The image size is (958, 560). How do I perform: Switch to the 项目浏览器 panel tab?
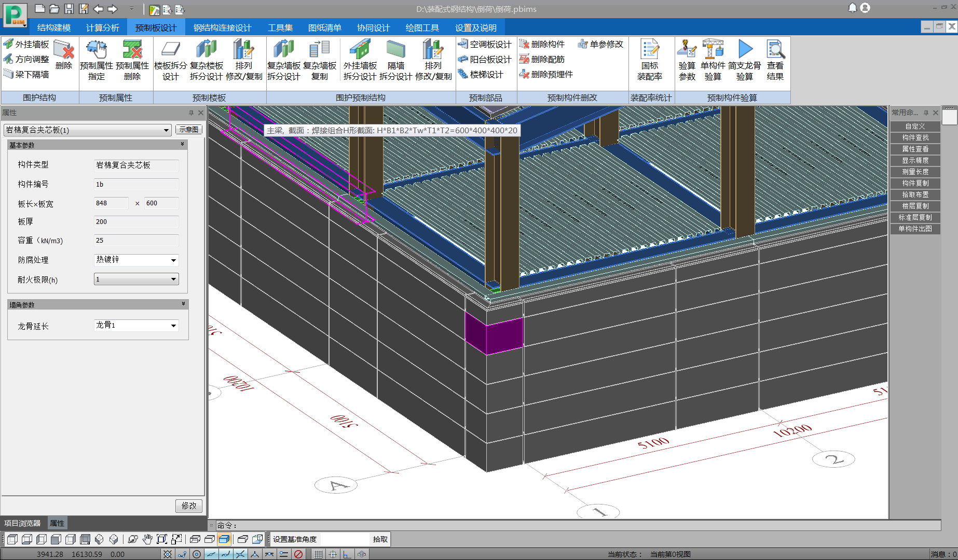pyautogui.click(x=22, y=523)
